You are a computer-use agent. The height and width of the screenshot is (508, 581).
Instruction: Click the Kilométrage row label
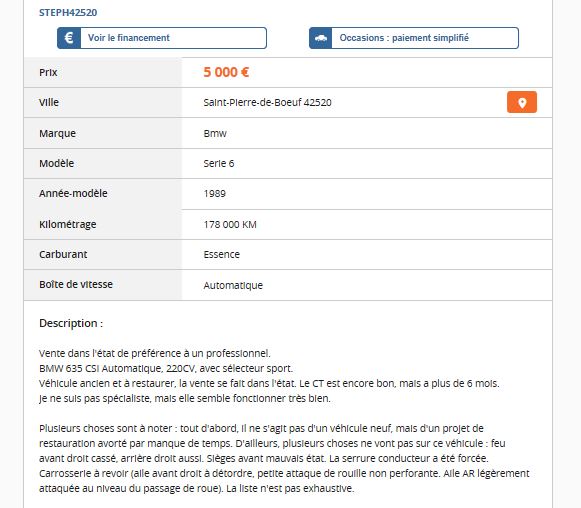[68, 224]
